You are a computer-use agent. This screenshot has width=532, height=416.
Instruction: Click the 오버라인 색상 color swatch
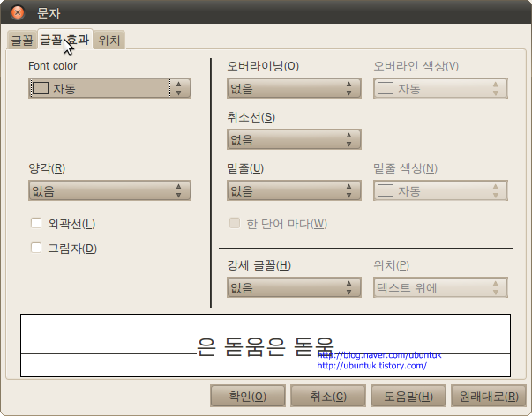[x=386, y=88]
